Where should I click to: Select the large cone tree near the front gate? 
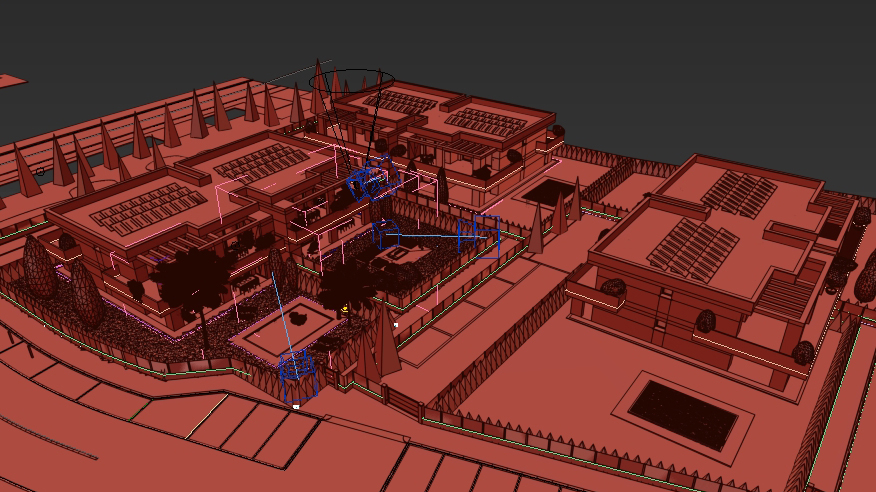click(x=385, y=338)
